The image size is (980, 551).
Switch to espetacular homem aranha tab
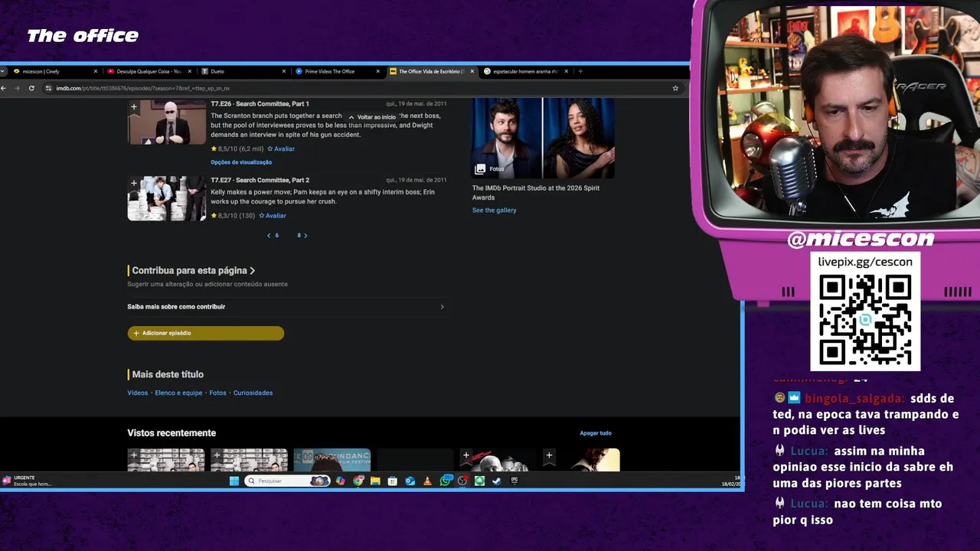point(524,71)
